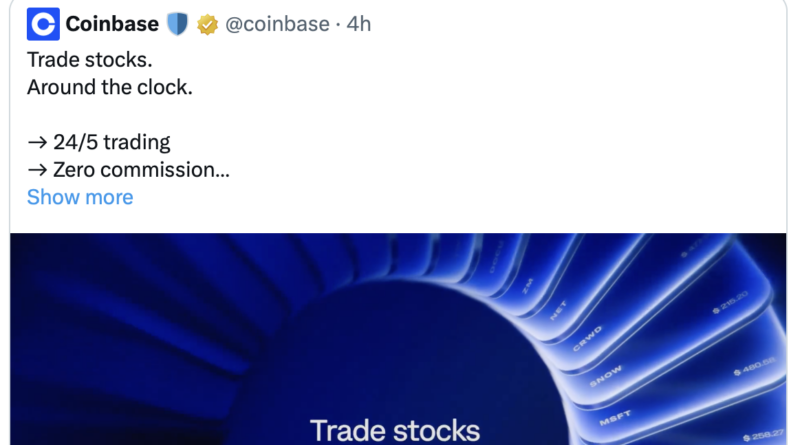Screen dimensions: 800x445
Task: Click the blue shield badge beside Coinbase
Action: (x=177, y=24)
